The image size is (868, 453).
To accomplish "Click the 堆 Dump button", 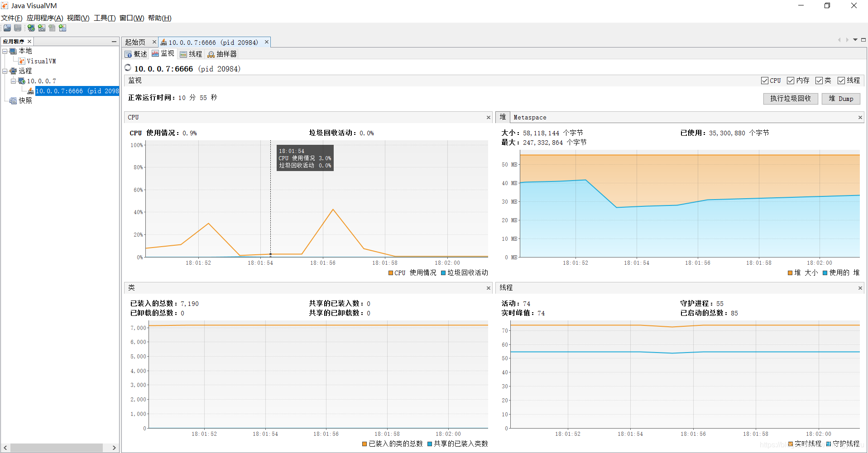I will (841, 99).
